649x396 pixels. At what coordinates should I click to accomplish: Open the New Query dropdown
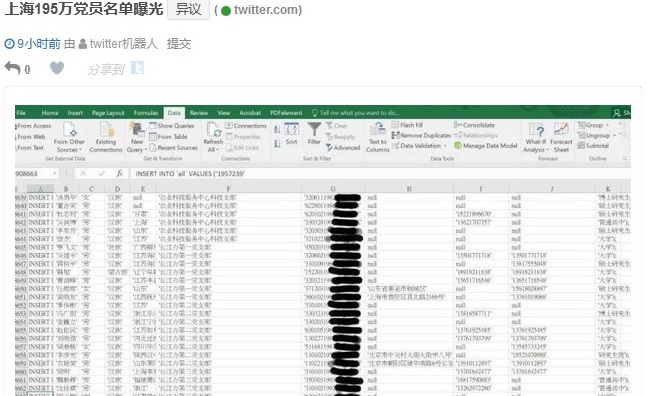[x=137, y=146]
